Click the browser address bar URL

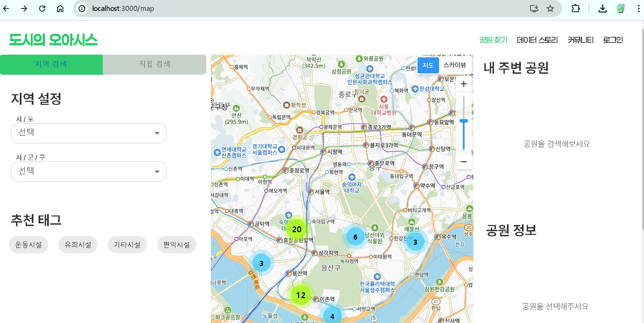point(123,9)
